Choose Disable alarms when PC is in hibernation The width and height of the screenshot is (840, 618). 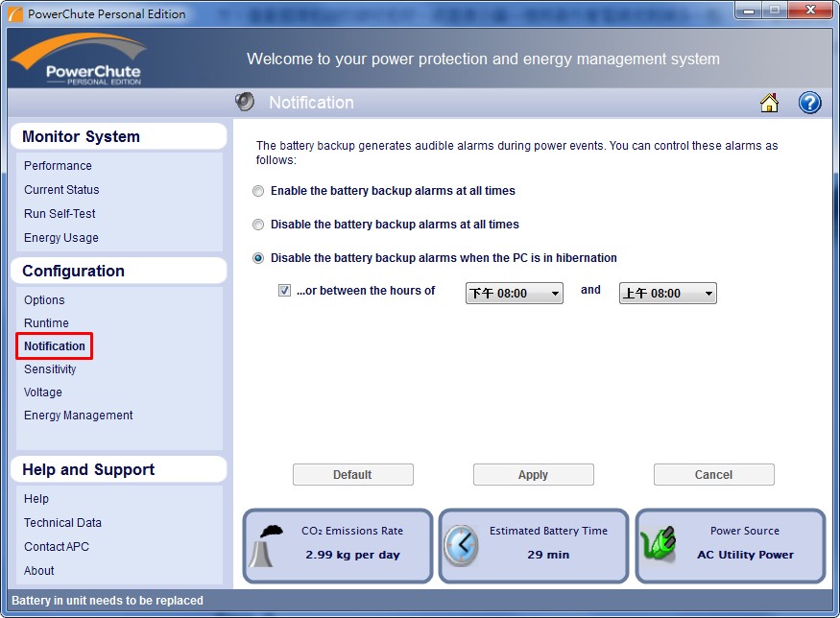coord(258,258)
